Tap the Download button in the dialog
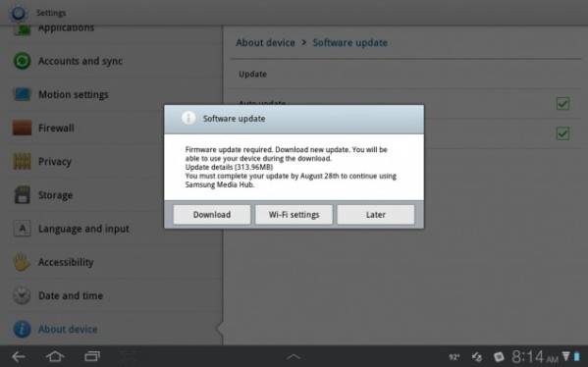Image resolution: width=588 pixels, height=367 pixels. 212,215
